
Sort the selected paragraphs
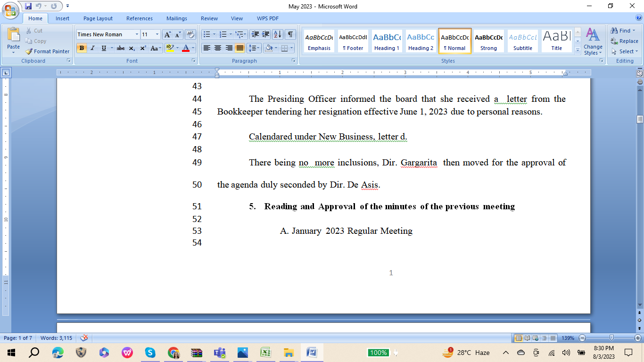point(278,34)
